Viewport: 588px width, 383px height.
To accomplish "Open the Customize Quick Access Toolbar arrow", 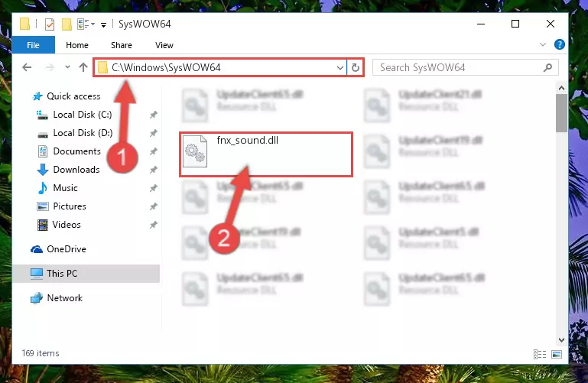I will click(103, 24).
